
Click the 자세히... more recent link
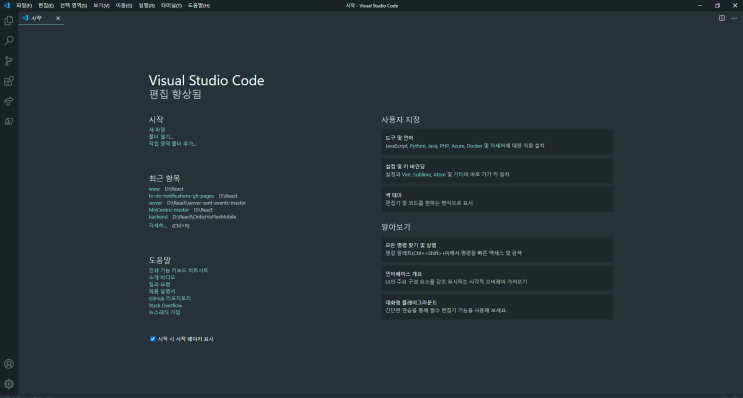pyautogui.click(x=158, y=226)
